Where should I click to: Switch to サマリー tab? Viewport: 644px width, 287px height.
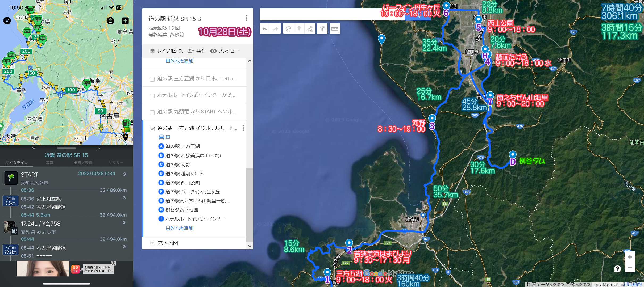point(116,163)
